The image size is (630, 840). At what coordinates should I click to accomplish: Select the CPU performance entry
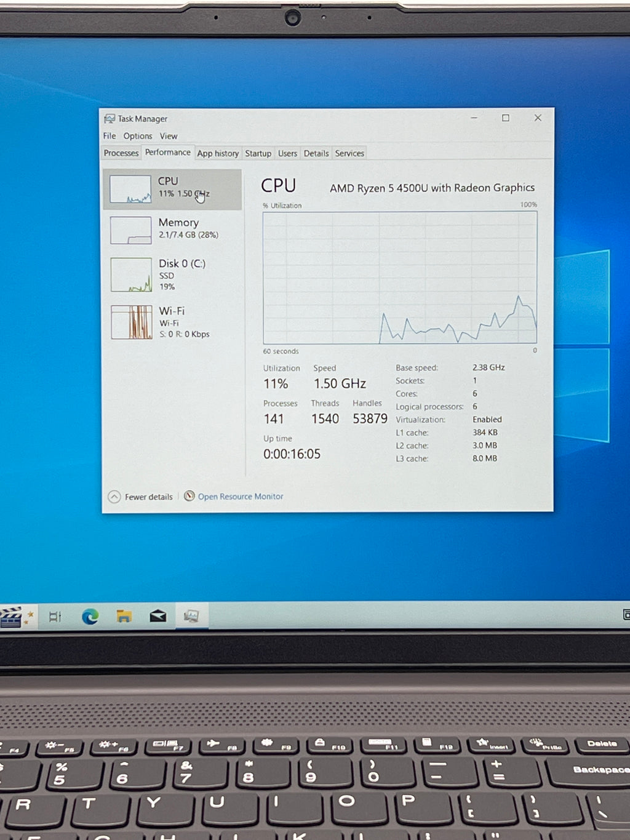(x=172, y=189)
